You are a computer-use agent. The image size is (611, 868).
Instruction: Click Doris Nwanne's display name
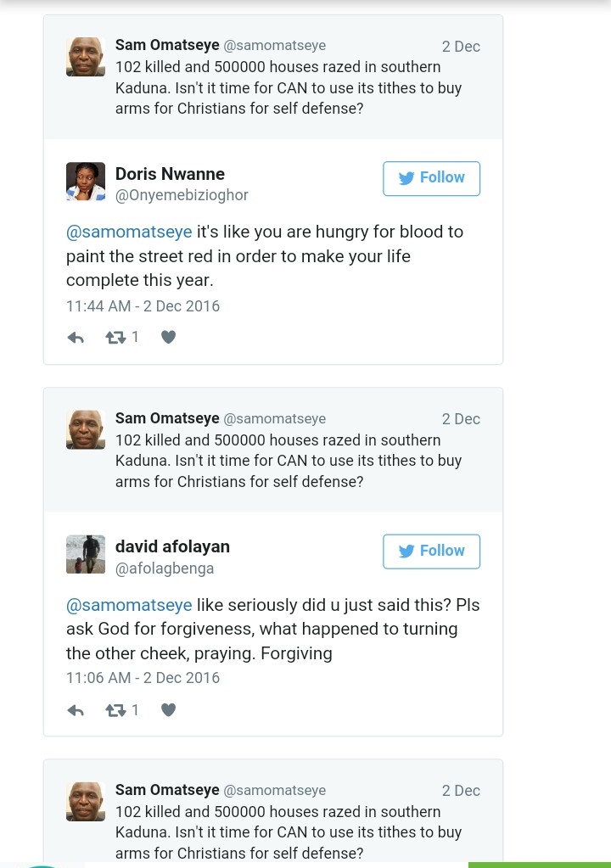[x=170, y=174]
